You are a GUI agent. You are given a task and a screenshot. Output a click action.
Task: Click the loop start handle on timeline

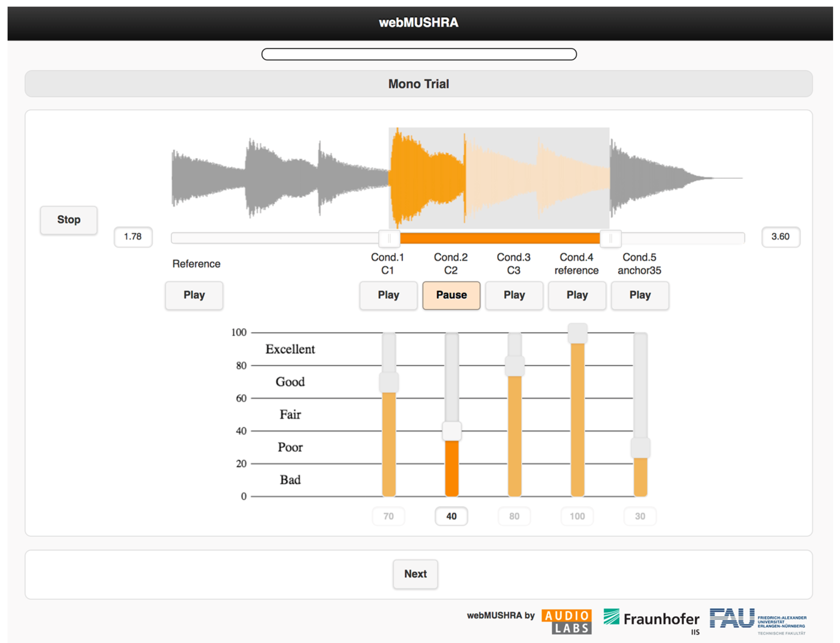click(389, 238)
